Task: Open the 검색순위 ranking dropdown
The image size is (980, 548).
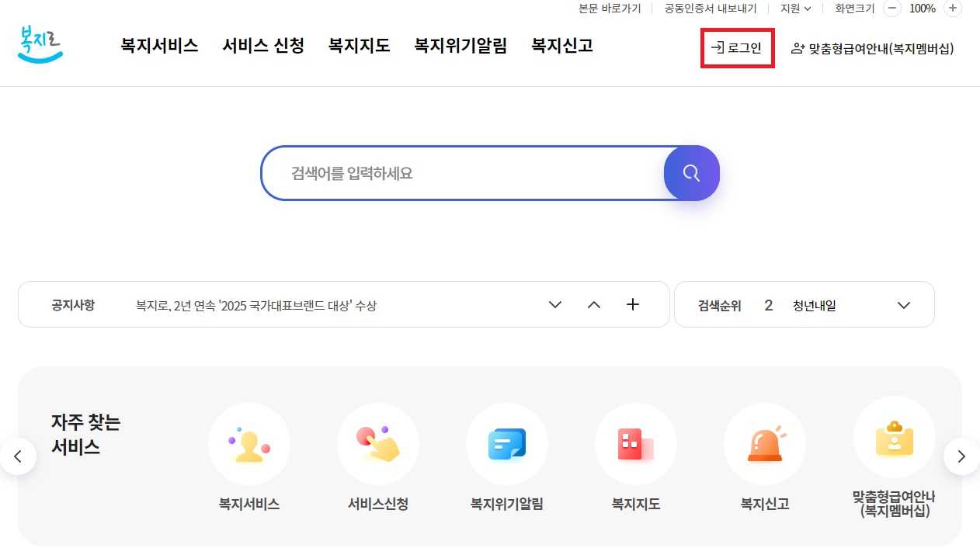Action: (x=903, y=305)
